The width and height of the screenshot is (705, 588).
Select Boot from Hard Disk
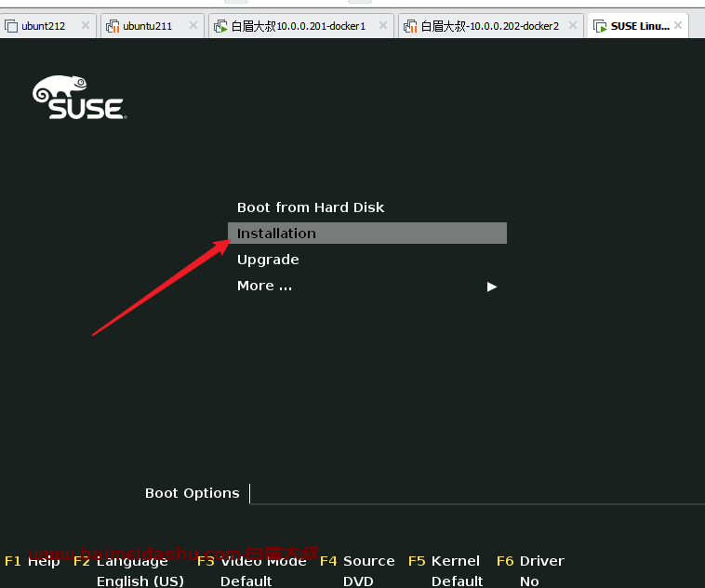pyautogui.click(x=311, y=207)
